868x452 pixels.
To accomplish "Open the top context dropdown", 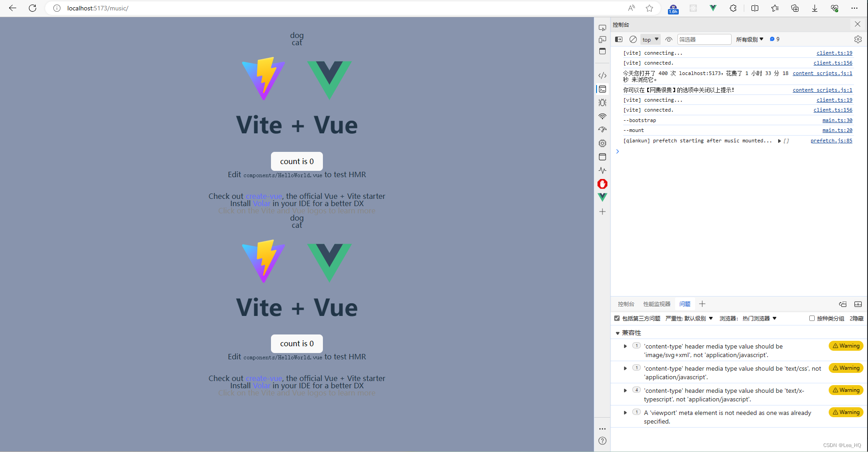I will pos(650,39).
